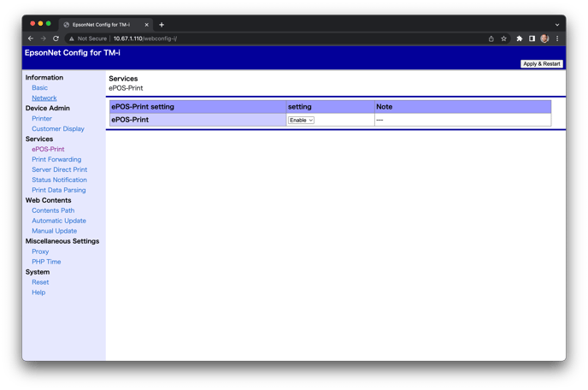Open Print Data Parsing settings

click(59, 191)
